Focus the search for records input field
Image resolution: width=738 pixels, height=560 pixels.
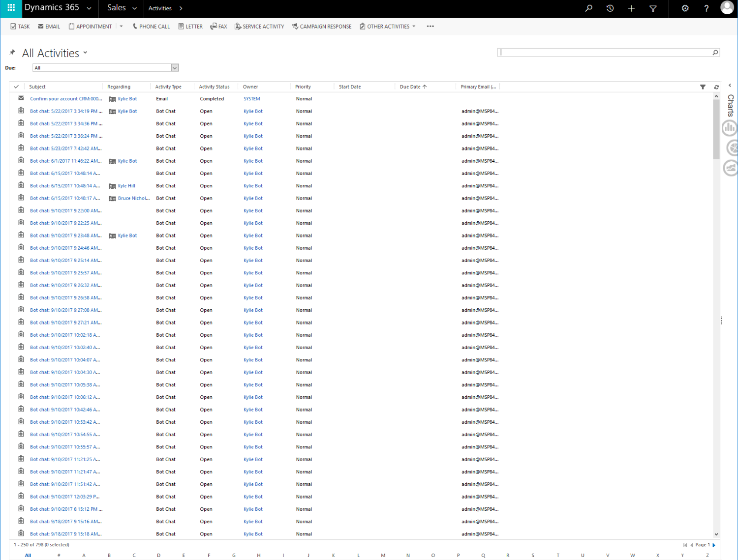605,53
